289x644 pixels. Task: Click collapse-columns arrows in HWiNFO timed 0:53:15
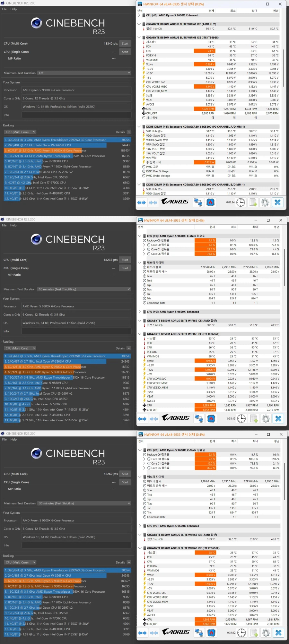(x=154, y=418)
